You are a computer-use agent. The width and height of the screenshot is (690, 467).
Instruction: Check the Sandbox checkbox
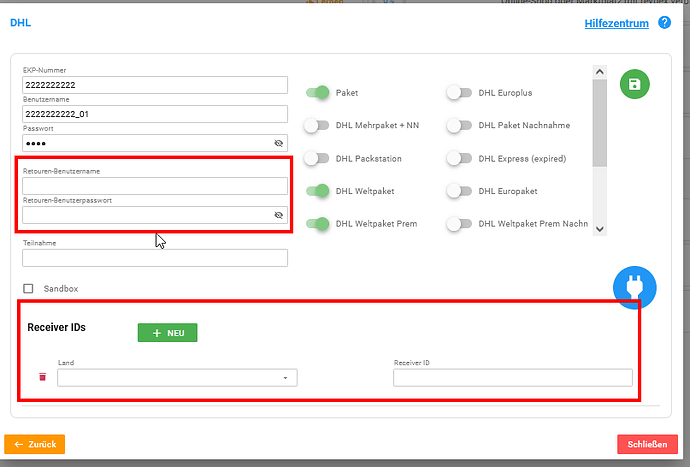point(28,289)
